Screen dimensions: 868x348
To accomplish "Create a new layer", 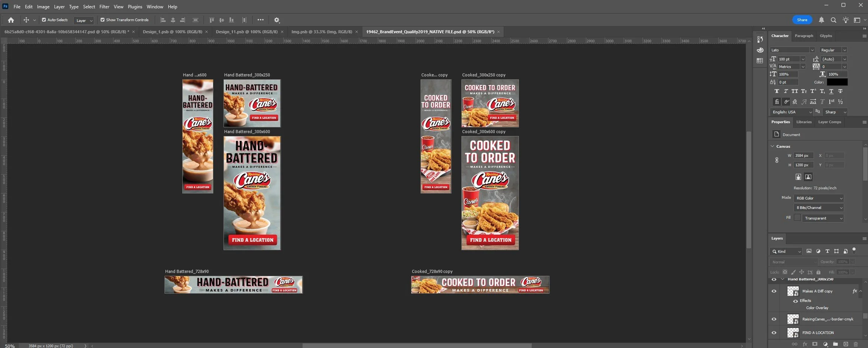I will tap(846, 344).
